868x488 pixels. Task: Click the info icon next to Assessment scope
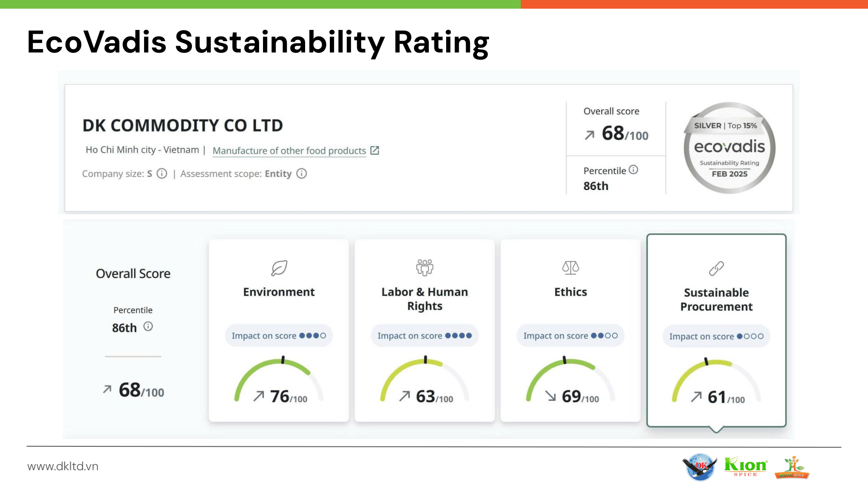click(x=302, y=174)
